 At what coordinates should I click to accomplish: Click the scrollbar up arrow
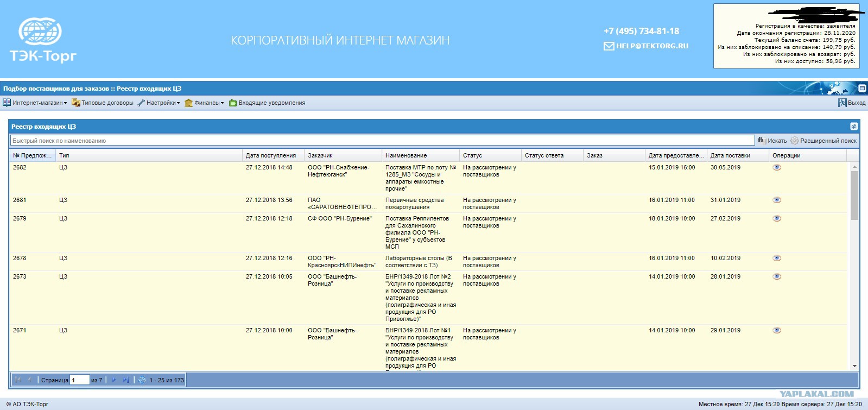[x=854, y=167]
